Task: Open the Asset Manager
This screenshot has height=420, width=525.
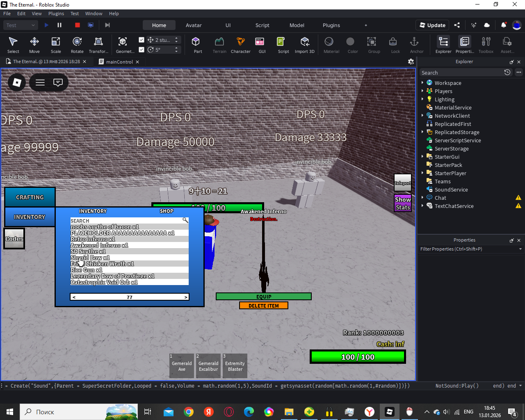Action: [x=507, y=45]
